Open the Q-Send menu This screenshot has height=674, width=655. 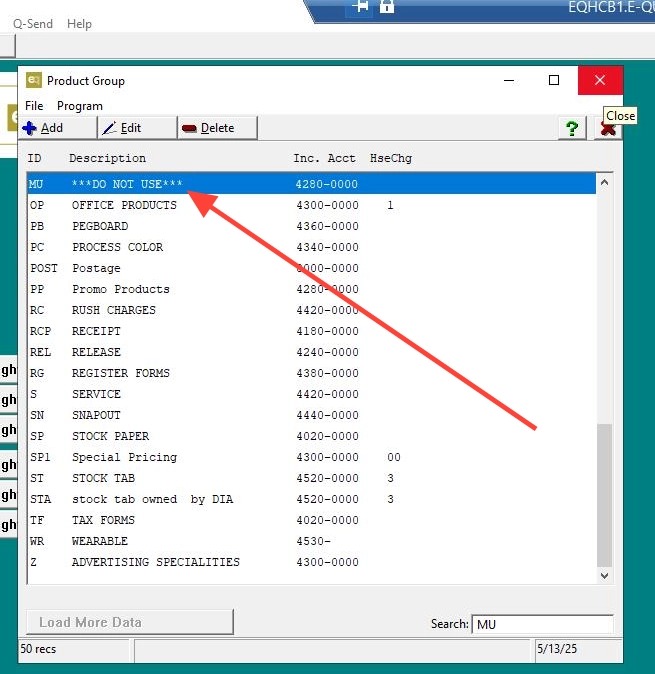(33, 24)
